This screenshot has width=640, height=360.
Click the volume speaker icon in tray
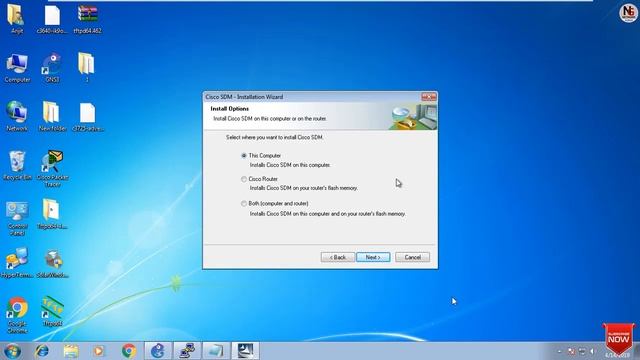tap(593, 351)
